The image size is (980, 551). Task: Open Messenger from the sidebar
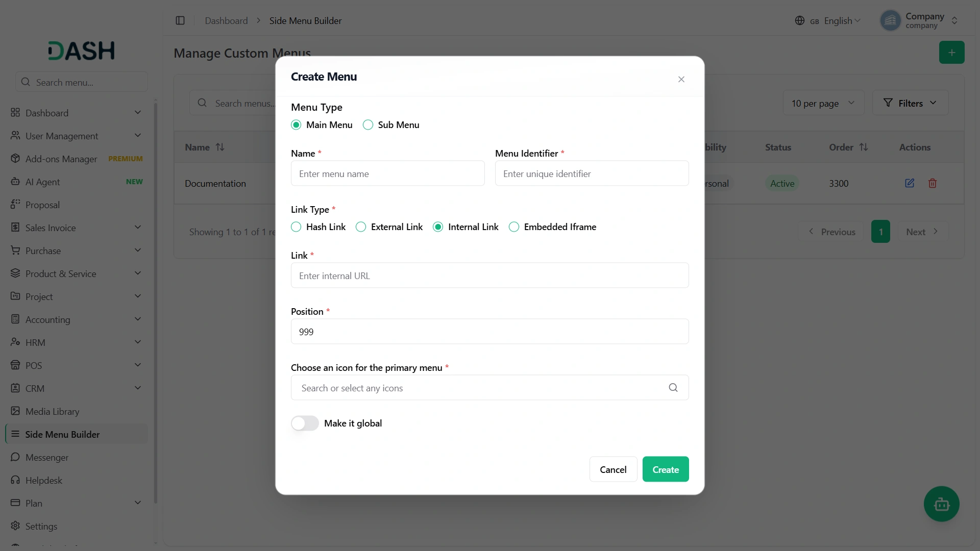coord(77,457)
